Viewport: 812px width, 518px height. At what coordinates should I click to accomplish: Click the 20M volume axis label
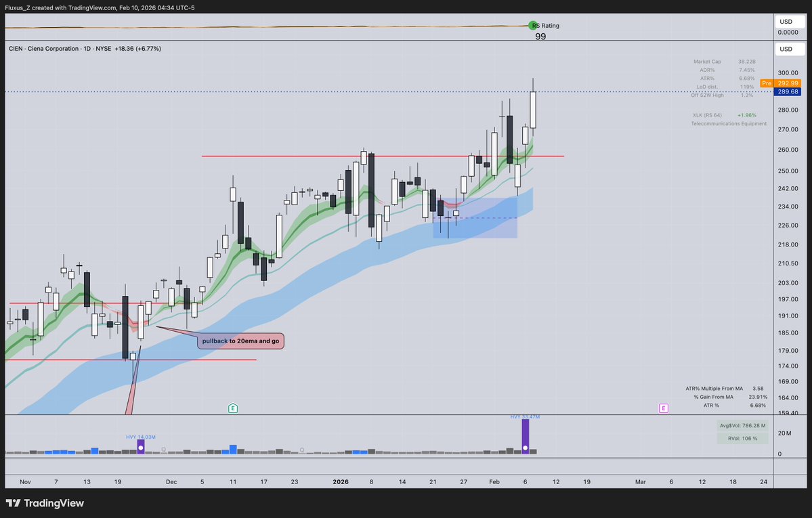tap(784, 433)
